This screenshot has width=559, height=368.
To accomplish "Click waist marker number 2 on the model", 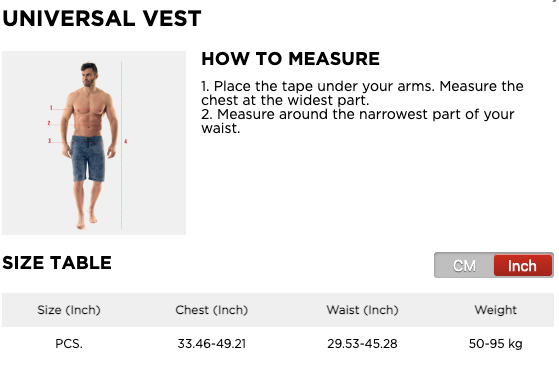I will tap(49, 123).
